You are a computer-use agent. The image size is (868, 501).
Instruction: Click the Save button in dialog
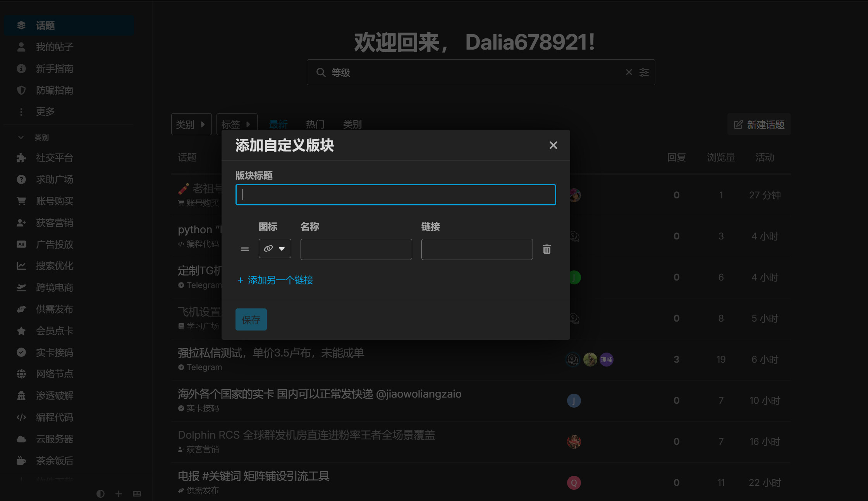click(251, 320)
